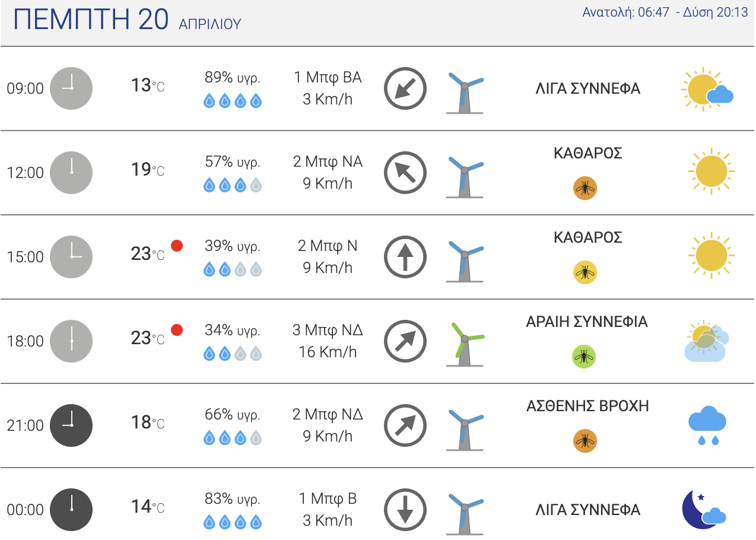The width and height of the screenshot is (756, 540).
Task: Click the yellow mosquito badge at 15:00
Action: (x=585, y=272)
